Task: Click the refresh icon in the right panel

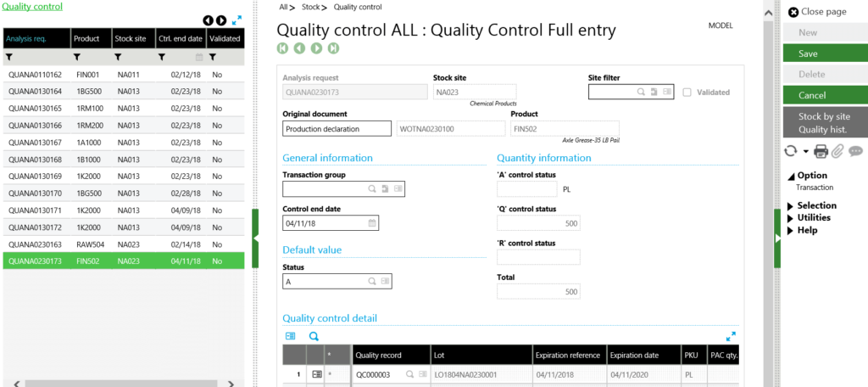Action: pos(790,151)
